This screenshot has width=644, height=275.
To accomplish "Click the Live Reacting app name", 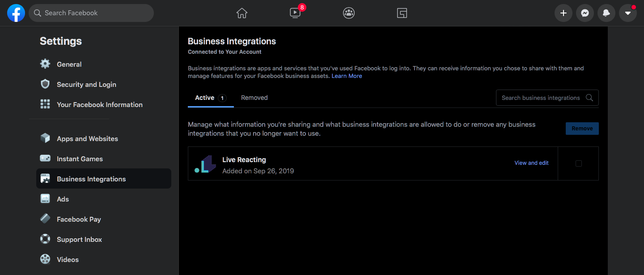I will pos(244,159).
